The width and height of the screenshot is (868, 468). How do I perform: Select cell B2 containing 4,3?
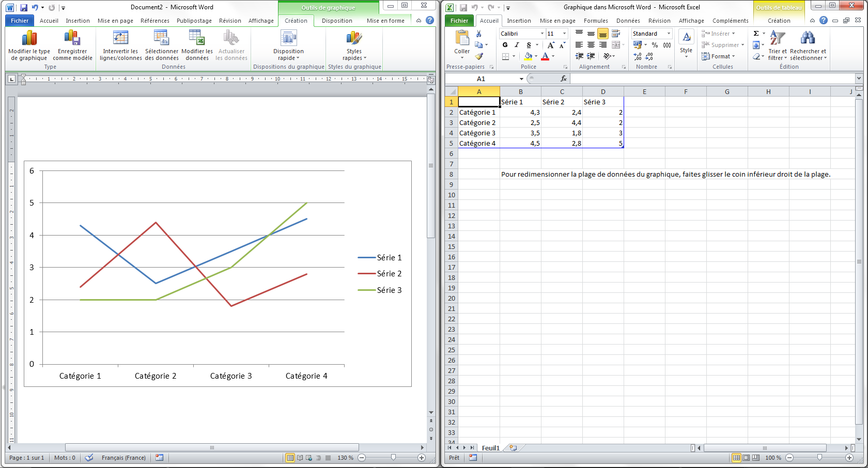point(520,112)
